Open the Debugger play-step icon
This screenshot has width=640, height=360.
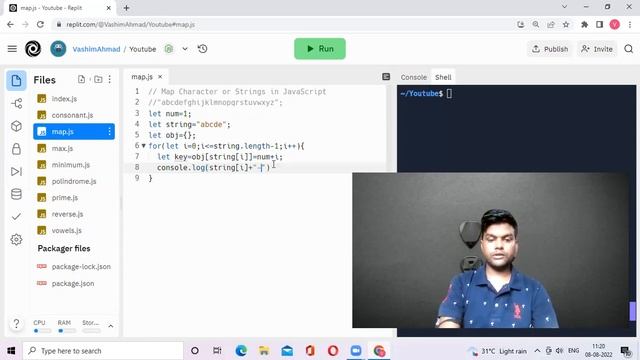(16, 171)
